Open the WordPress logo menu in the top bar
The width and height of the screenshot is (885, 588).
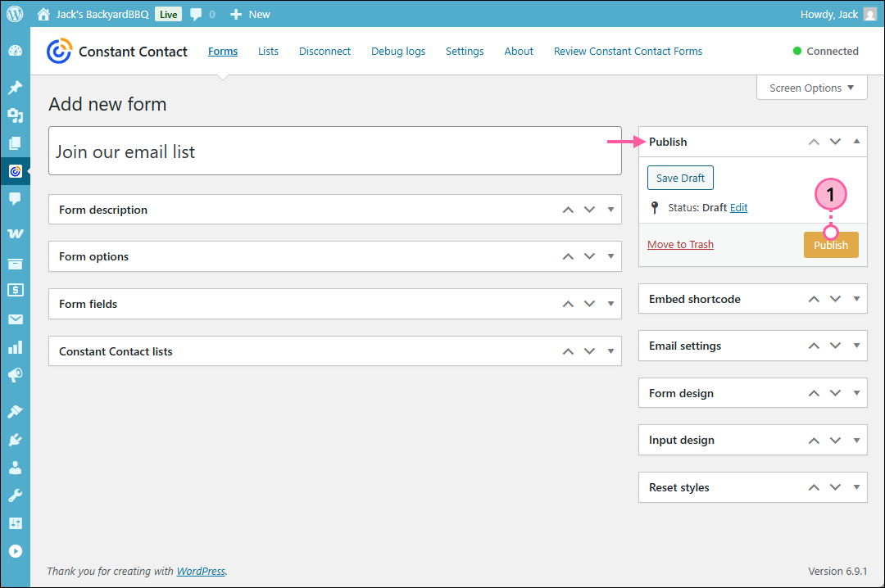(15, 13)
